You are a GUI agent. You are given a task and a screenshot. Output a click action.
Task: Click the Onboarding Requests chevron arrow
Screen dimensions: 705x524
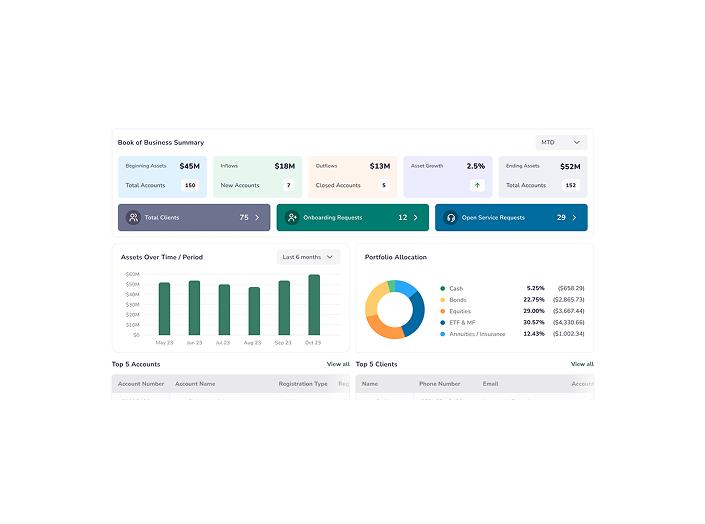[416, 217]
